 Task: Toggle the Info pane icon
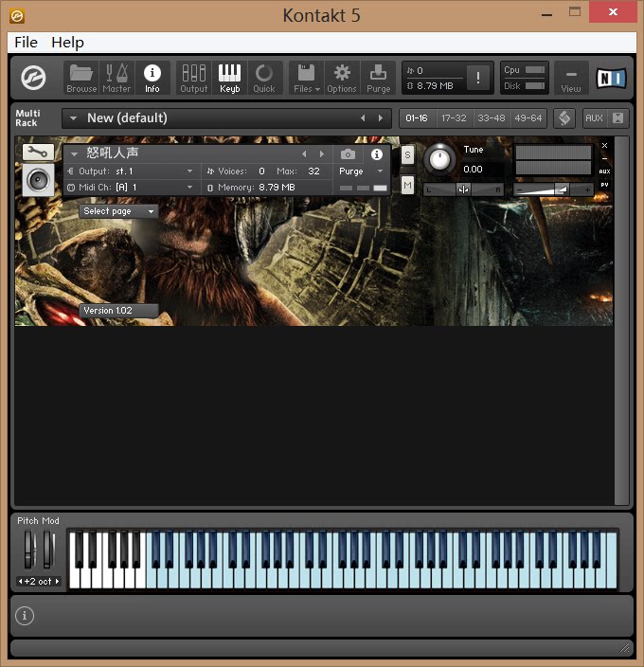coord(152,78)
